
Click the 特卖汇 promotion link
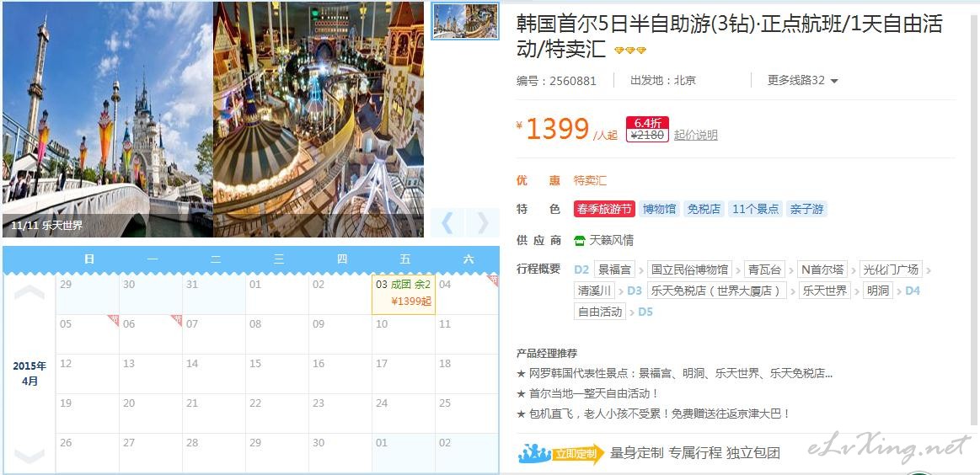(x=590, y=180)
